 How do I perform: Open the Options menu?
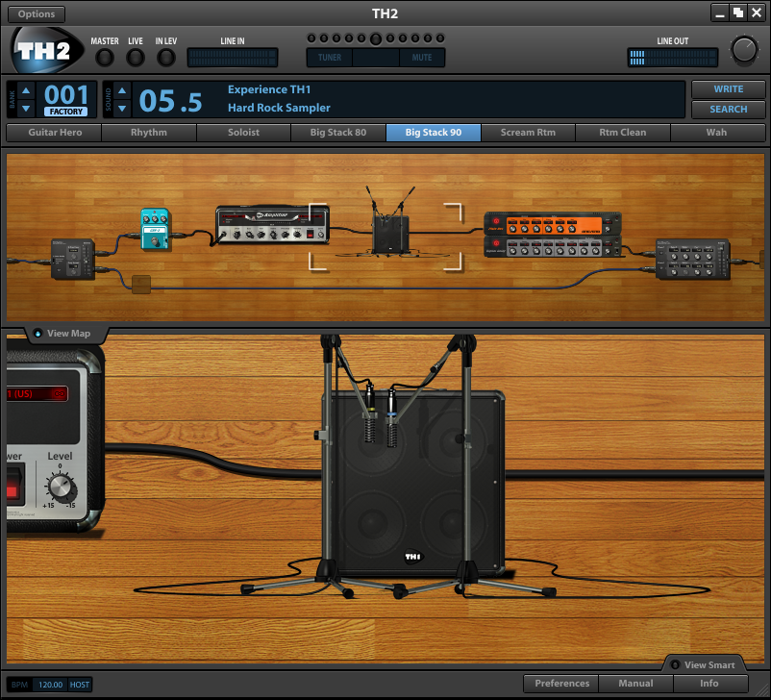click(37, 14)
